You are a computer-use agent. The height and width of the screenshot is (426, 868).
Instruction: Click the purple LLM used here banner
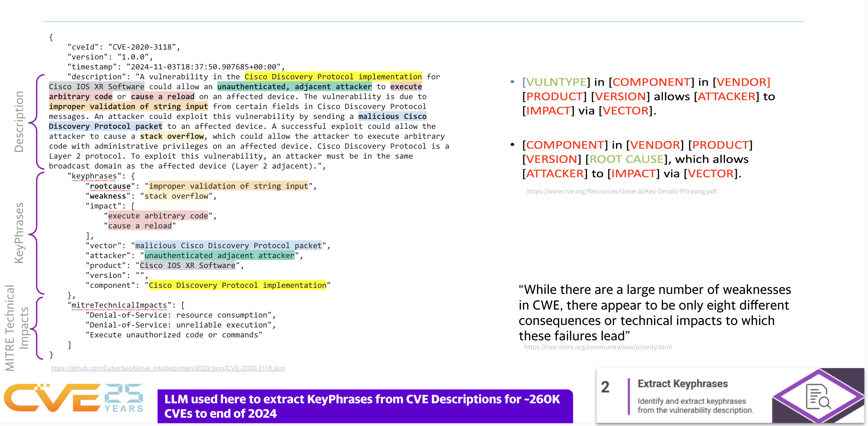pyautogui.click(x=365, y=406)
